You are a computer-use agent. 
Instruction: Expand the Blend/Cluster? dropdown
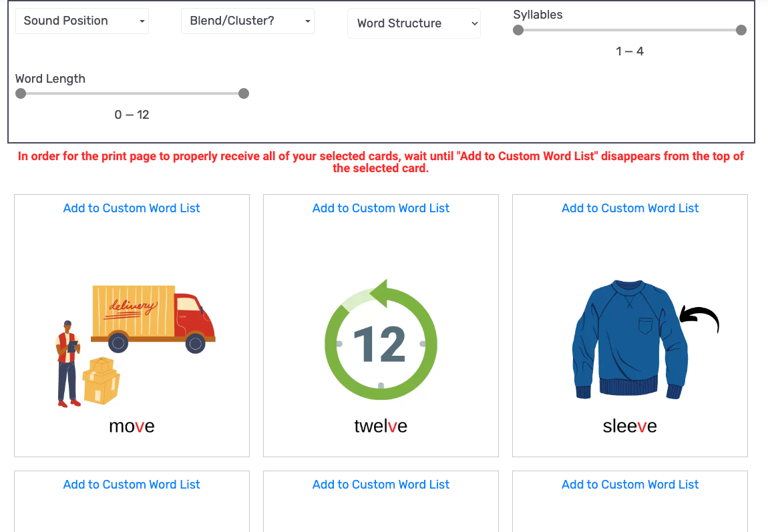247,21
